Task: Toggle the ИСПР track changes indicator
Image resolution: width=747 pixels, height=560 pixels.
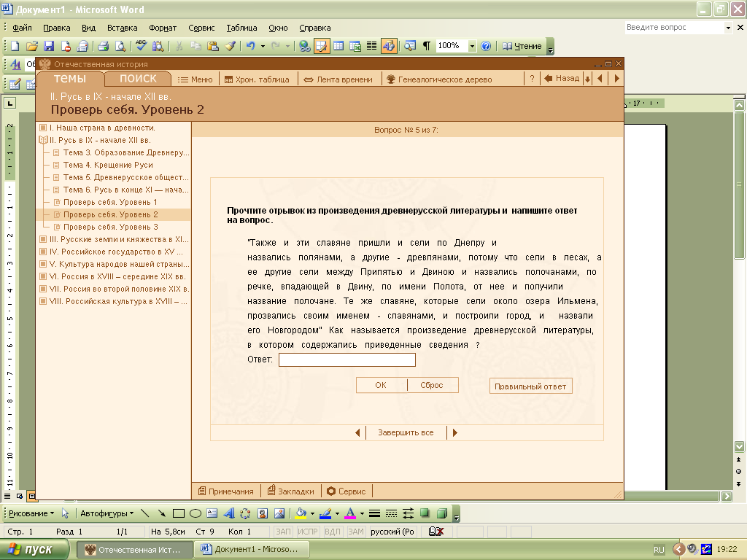Action: (307, 532)
